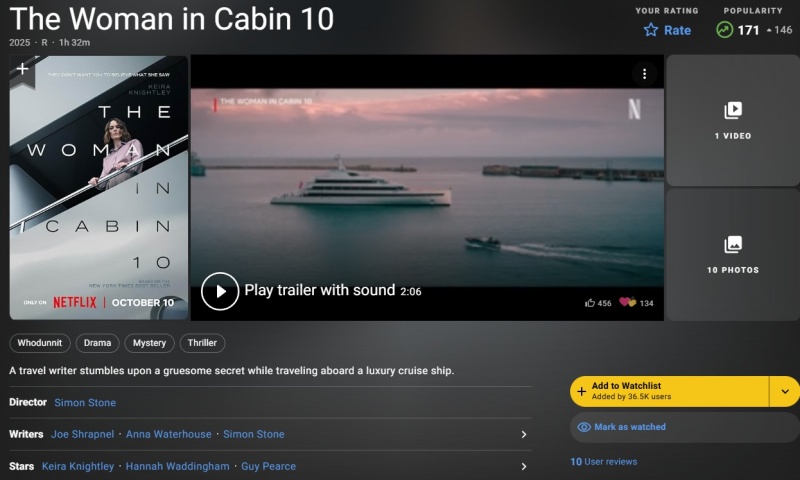Open the 1 Video tile
The image size is (800, 480).
733,121
